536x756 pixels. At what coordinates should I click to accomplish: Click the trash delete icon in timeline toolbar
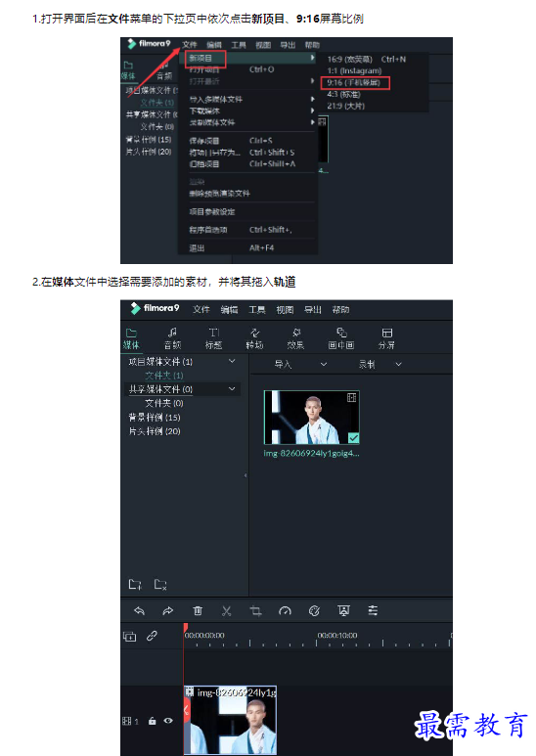198,611
